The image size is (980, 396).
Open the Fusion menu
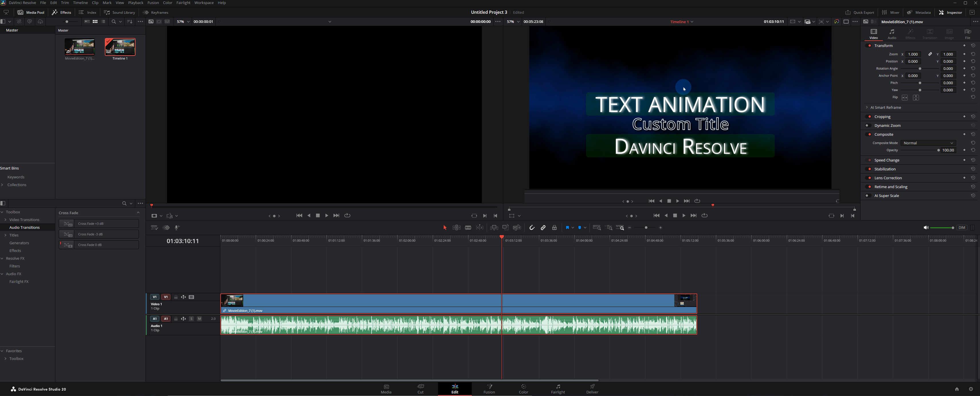153,3
